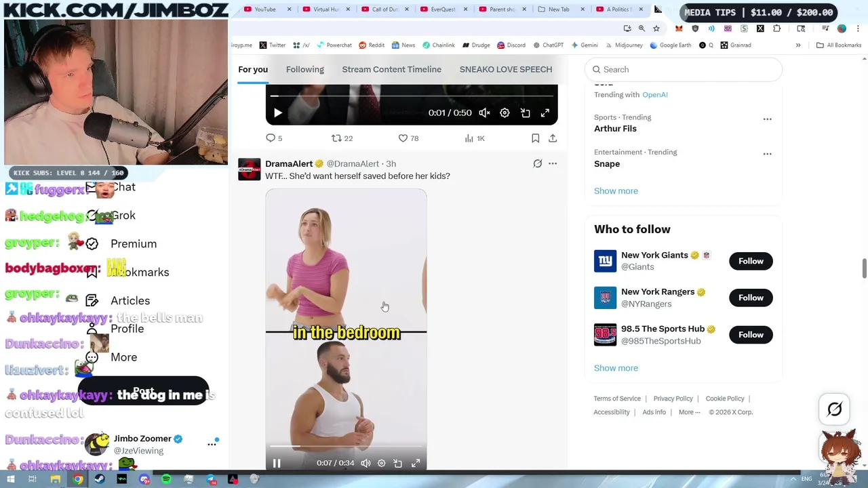The image size is (868, 488).
Task: Open All Bookmarks folder
Action: click(839, 45)
